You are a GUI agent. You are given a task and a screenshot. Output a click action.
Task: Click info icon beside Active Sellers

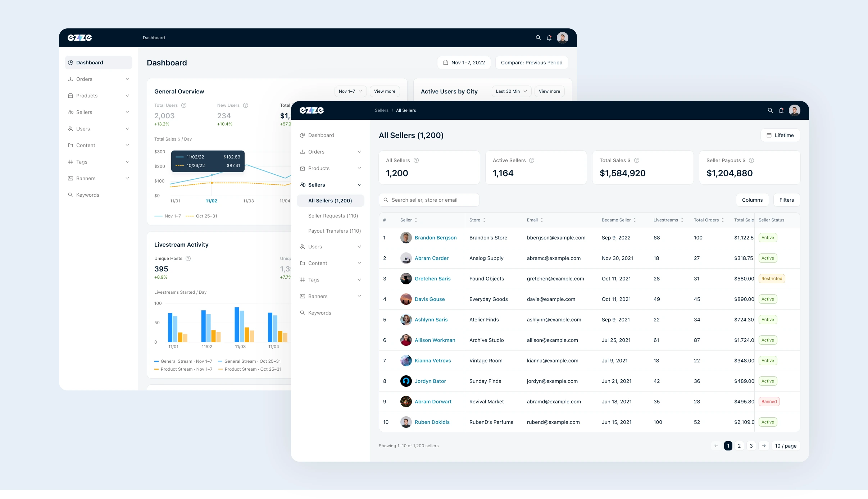coord(532,160)
